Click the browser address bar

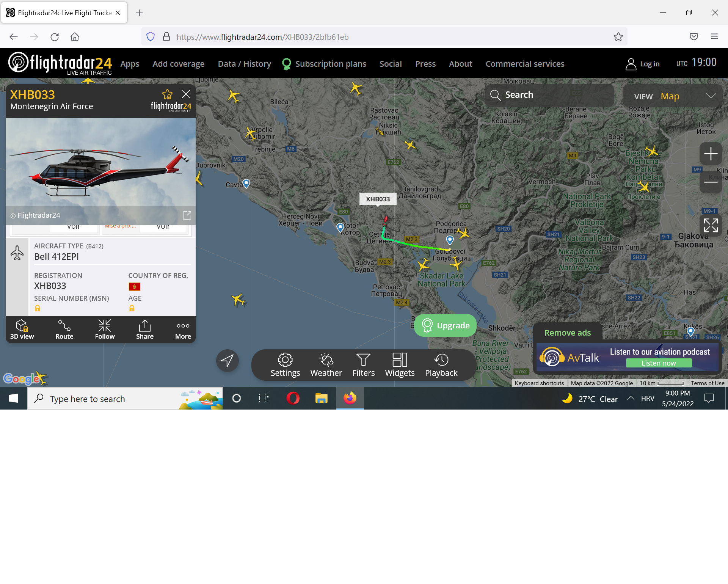384,37
